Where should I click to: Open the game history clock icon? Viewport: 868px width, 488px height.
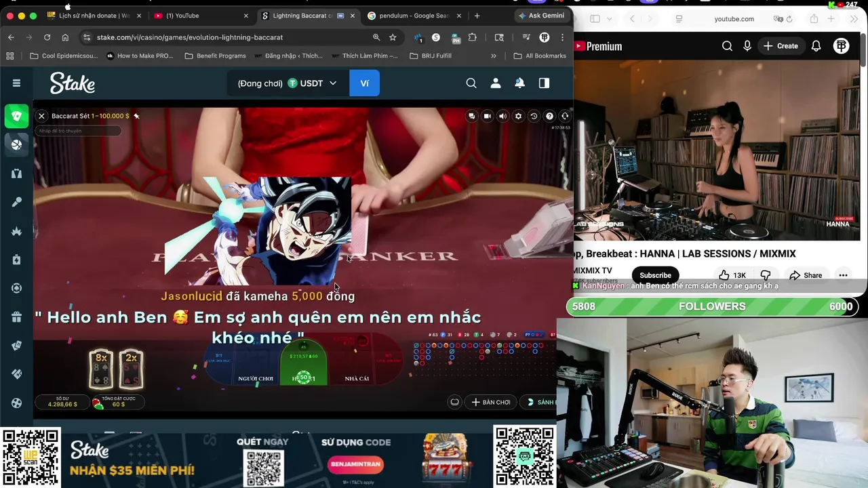click(x=534, y=116)
